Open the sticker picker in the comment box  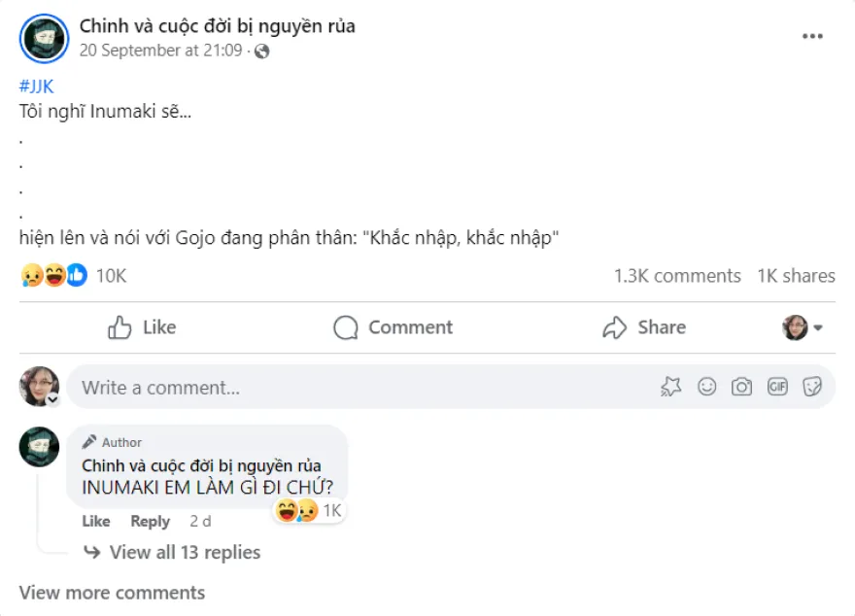(813, 387)
